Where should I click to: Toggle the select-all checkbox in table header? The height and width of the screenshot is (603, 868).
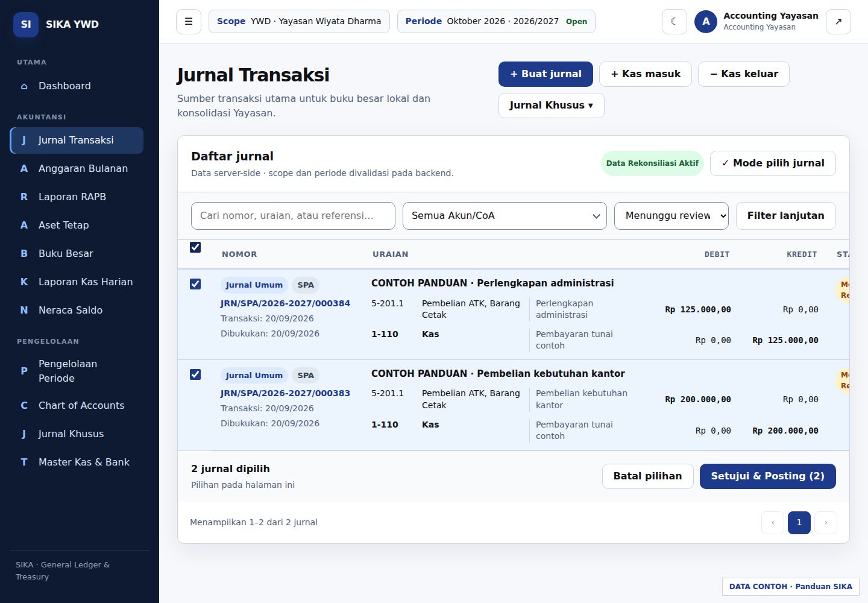click(195, 247)
